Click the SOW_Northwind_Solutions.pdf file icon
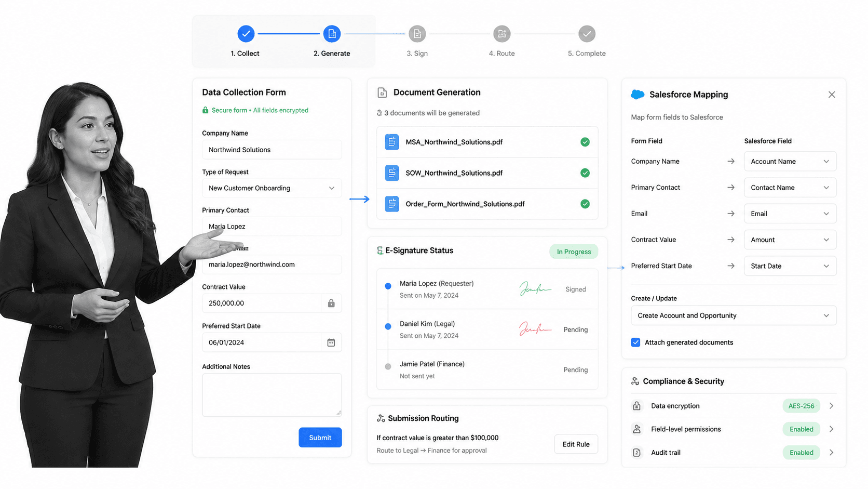 click(x=392, y=173)
